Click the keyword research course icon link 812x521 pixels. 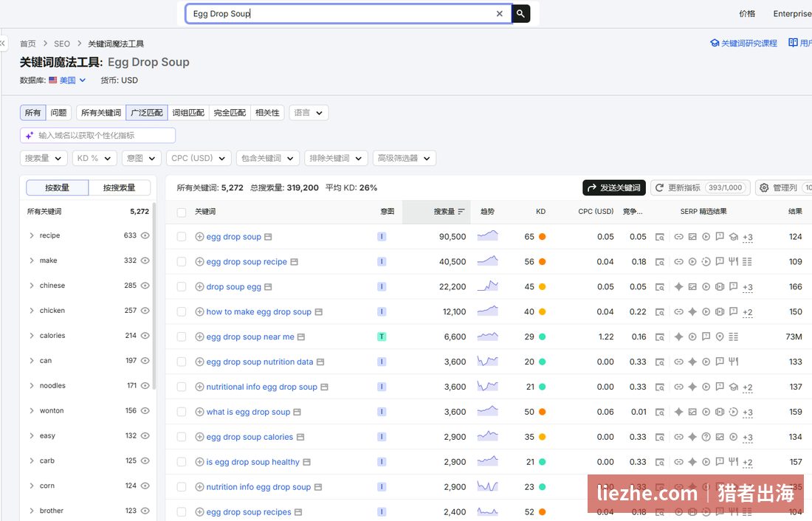click(x=715, y=43)
